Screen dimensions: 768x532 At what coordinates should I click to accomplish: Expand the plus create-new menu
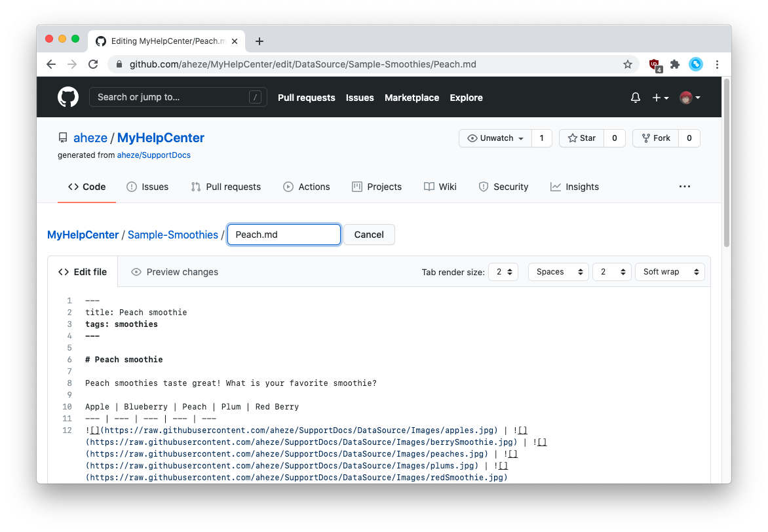[661, 98]
